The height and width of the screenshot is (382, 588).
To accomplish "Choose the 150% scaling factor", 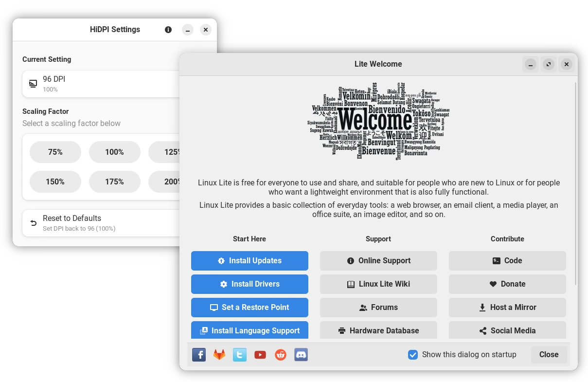I will [55, 182].
